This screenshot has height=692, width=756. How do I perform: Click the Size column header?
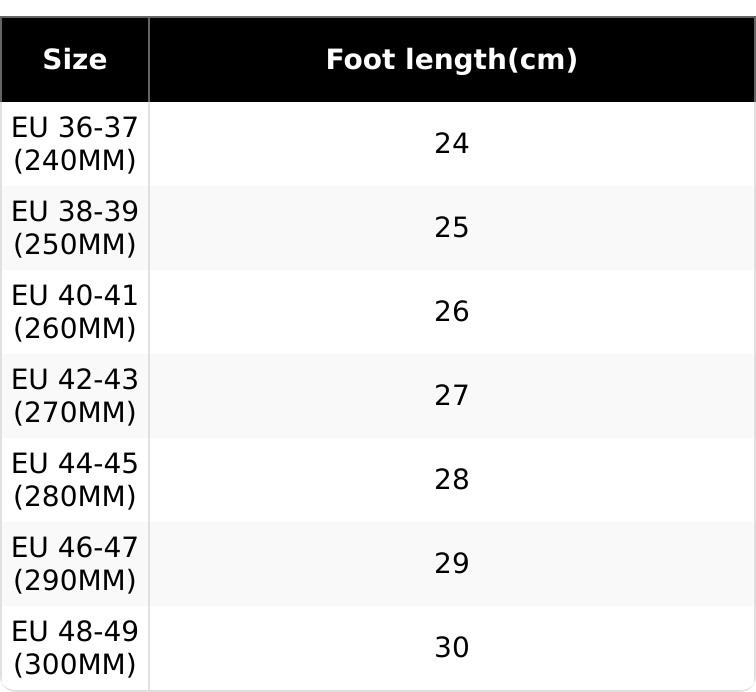(x=75, y=60)
